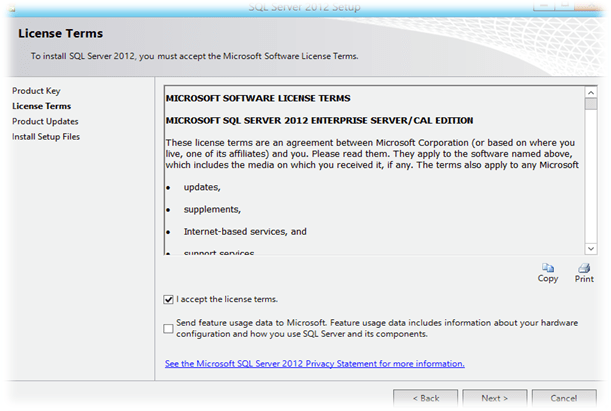Open the SQL Server 2012 Privacy Statement link
The image size is (611, 411).
click(x=314, y=364)
